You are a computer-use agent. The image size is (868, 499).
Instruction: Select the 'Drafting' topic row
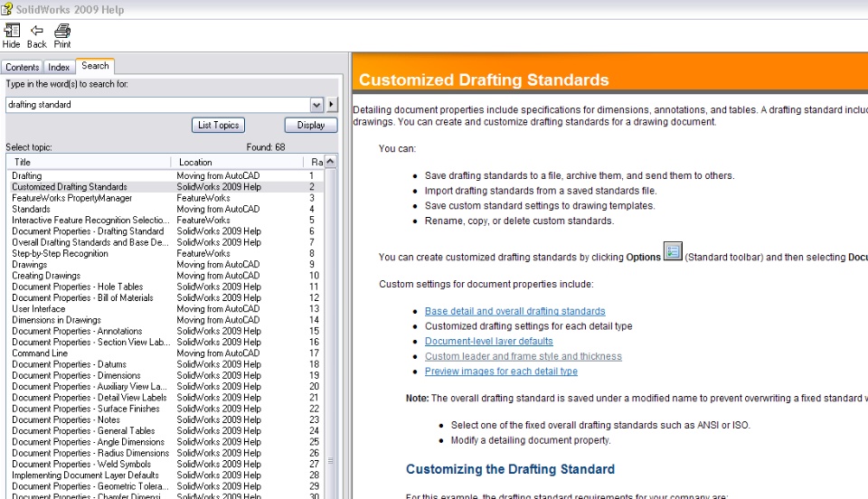point(166,175)
